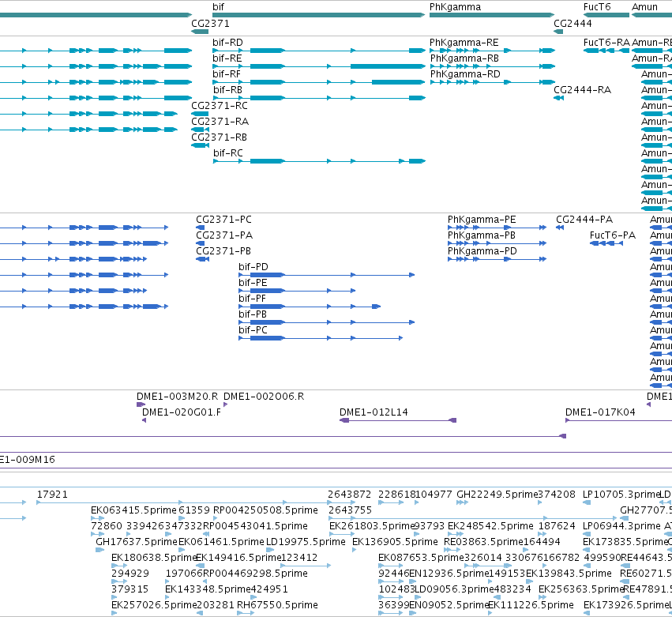Viewport: 672px width, 617px height.
Task: Select the FucT6 gene bar
Action: point(606,15)
